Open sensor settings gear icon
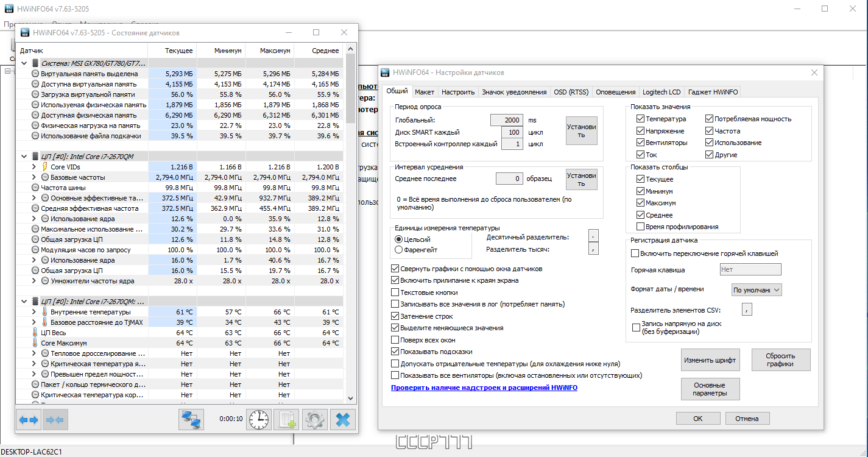The height and width of the screenshot is (457, 868). tap(314, 419)
